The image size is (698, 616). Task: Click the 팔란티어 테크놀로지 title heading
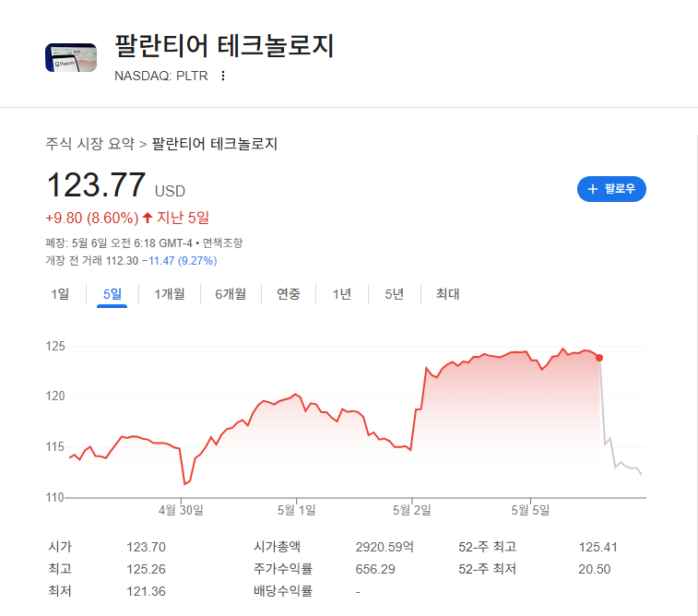(224, 45)
